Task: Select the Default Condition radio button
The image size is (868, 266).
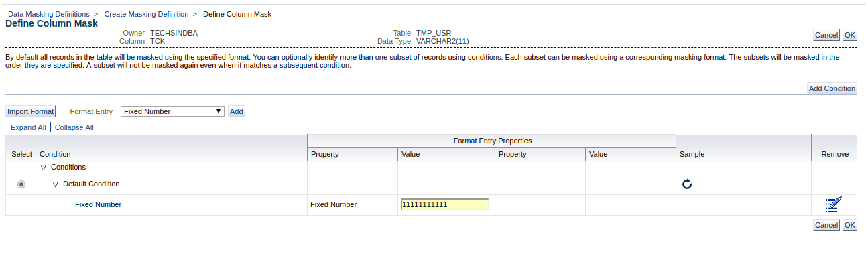Action: point(21,184)
